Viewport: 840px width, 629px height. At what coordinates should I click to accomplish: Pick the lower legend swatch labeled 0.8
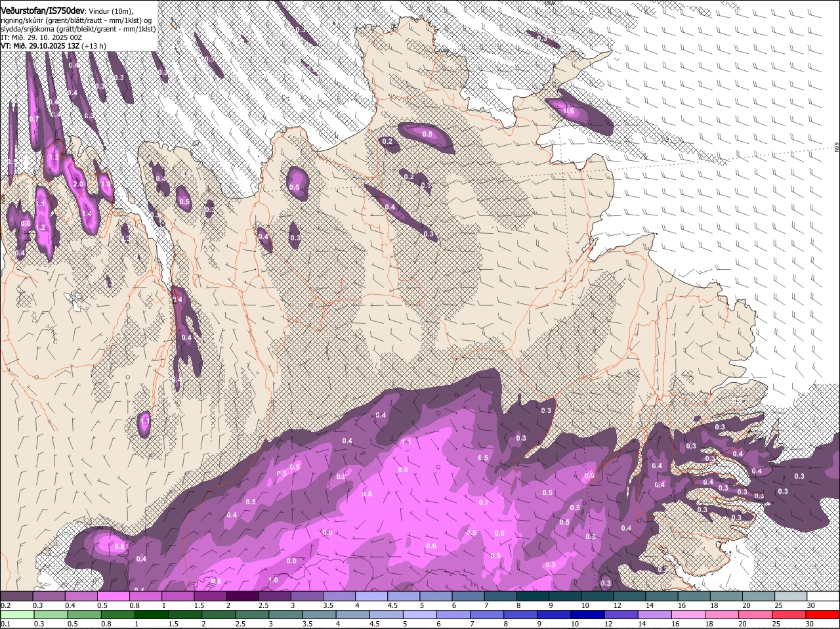click(x=118, y=615)
